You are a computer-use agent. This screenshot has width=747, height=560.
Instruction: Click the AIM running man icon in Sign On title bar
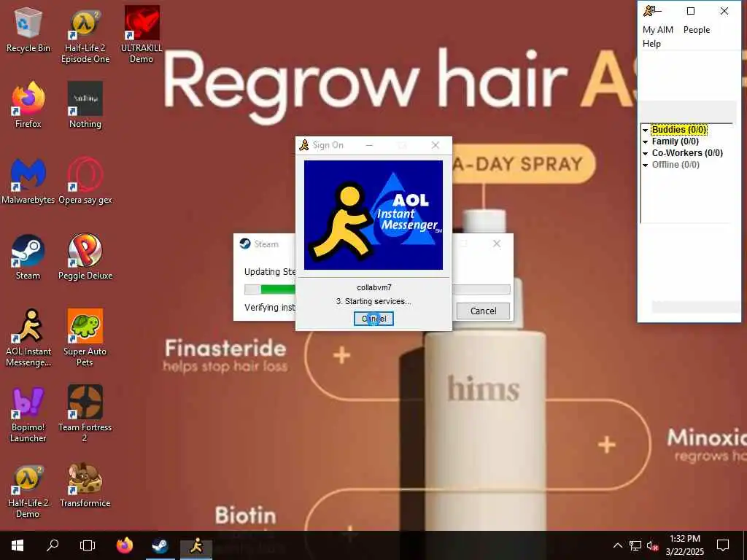[x=304, y=145]
